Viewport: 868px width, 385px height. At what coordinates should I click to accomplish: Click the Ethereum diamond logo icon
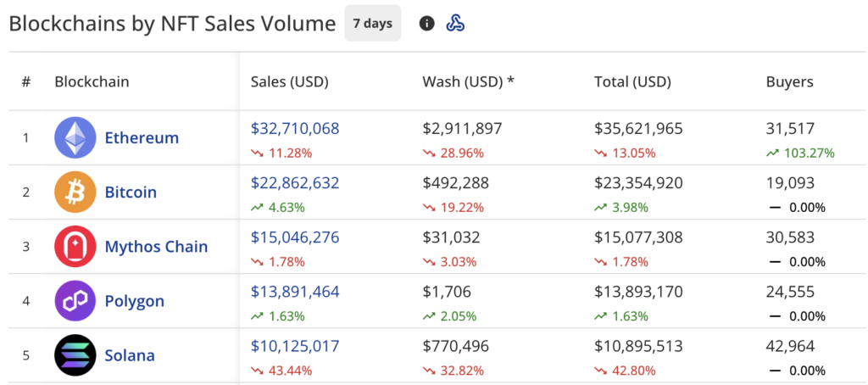click(75, 137)
